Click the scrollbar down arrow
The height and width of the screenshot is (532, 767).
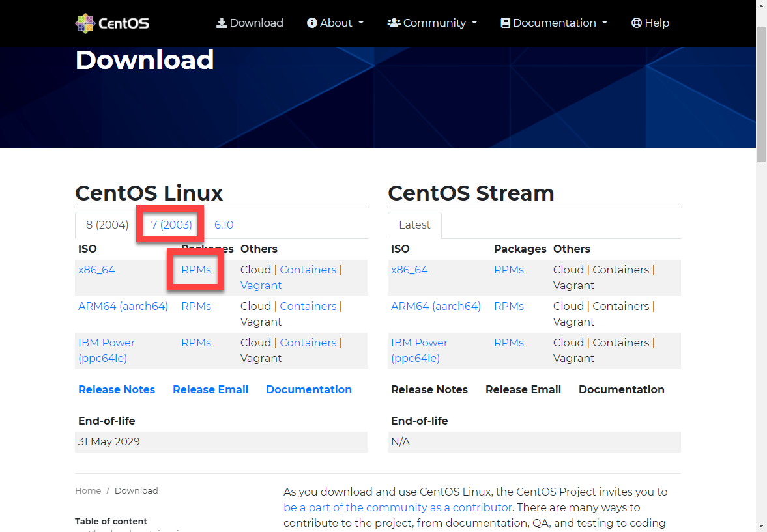pyautogui.click(x=762, y=527)
